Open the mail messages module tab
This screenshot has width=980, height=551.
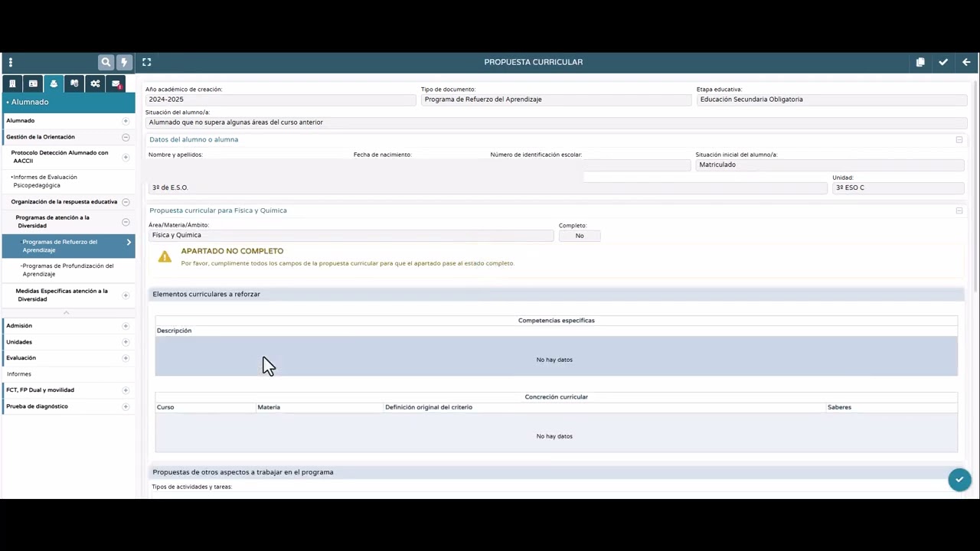116,83
